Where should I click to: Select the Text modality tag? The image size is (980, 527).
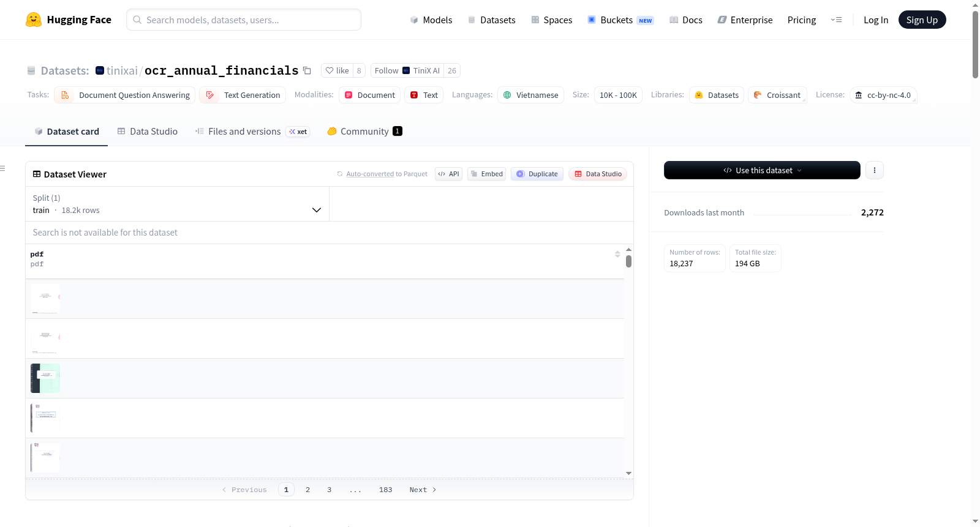point(424,95)
